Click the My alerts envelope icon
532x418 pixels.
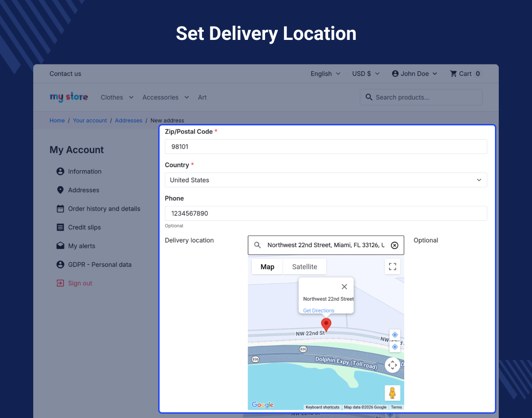(x=60, y=246)
